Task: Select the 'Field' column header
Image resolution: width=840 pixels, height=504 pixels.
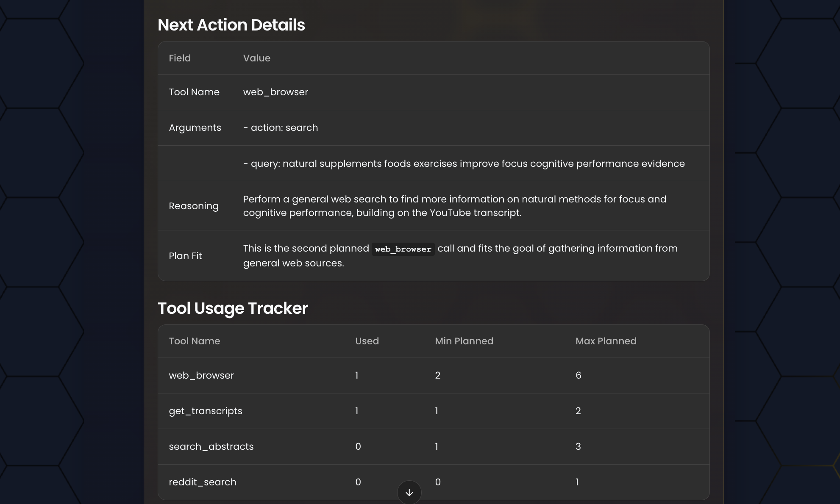Action: [180, 58]
